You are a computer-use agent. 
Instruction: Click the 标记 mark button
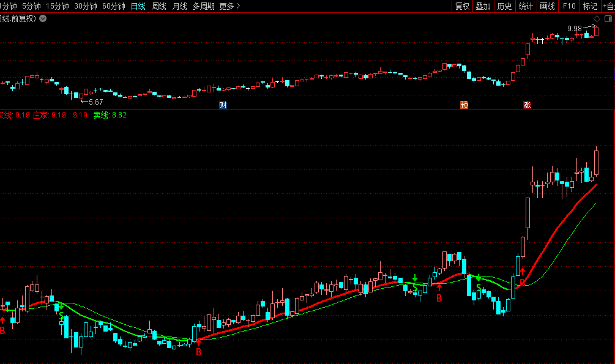pyautogui.click(x=590, y=6)
